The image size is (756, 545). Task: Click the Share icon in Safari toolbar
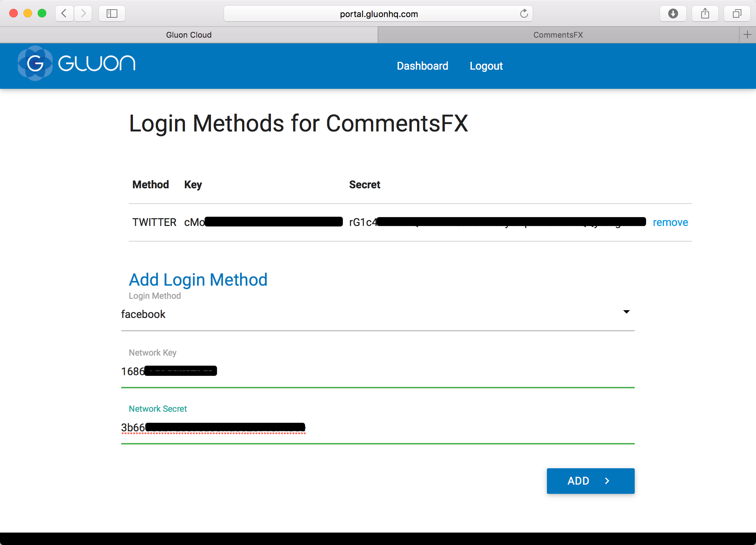point(705,14)
